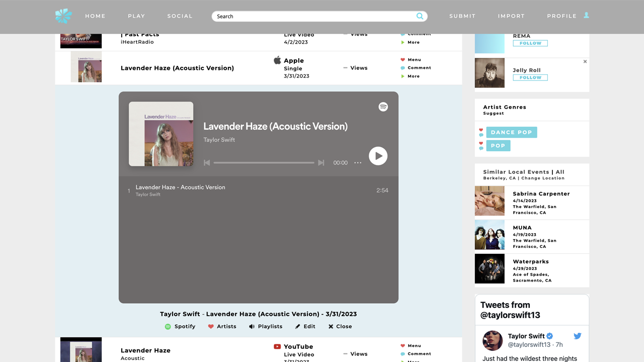Open Waterparks event
This screenshot has width=644, height=362.
coord(531,261)
